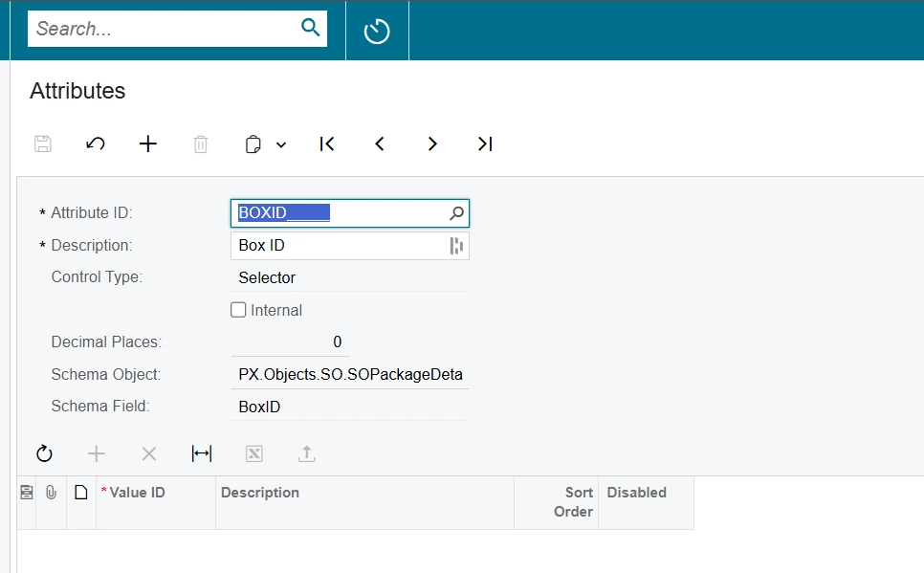Delete the row with the X icon
This screenshot has width=924, height=573.
coord(149,453)
